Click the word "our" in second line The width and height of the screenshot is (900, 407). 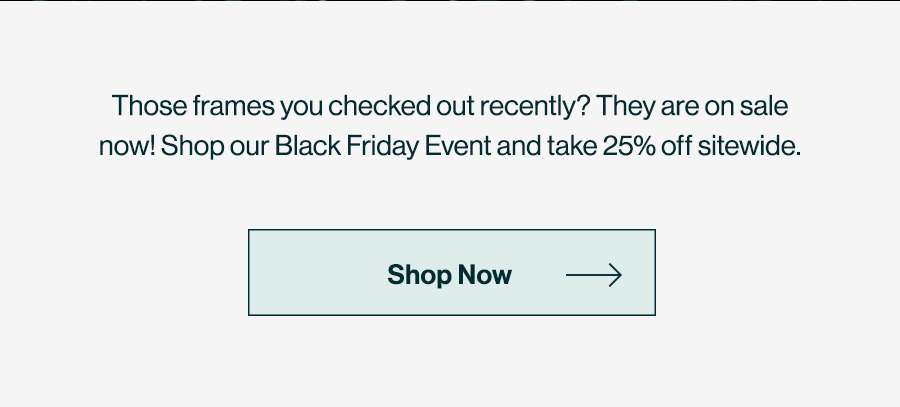250,149
